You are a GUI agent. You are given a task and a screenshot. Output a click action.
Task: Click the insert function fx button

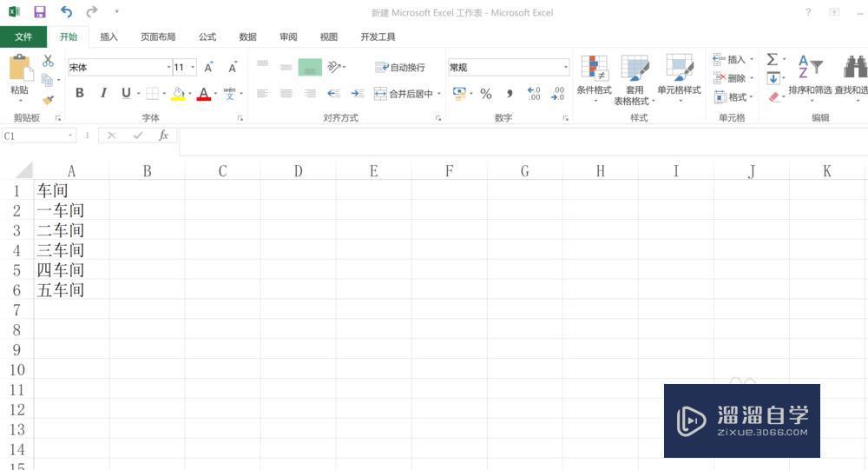coord(163,136)
